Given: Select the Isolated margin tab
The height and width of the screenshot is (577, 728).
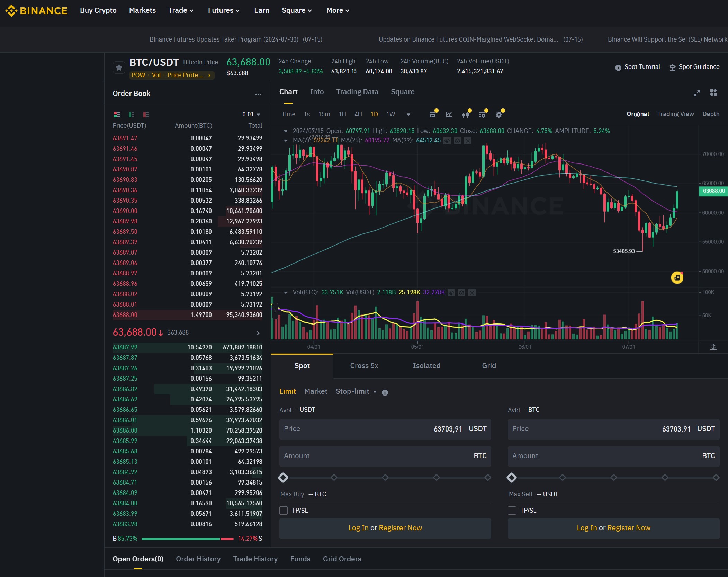Looking at the screenshot, I should point(426,366).
